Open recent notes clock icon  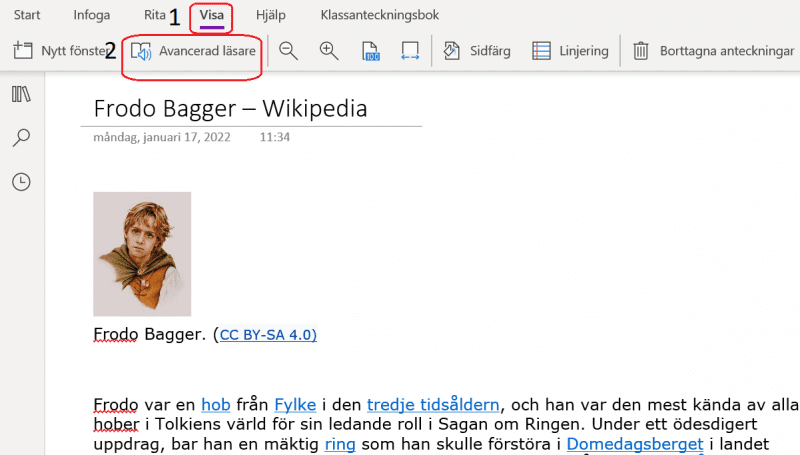click(21, 182)
